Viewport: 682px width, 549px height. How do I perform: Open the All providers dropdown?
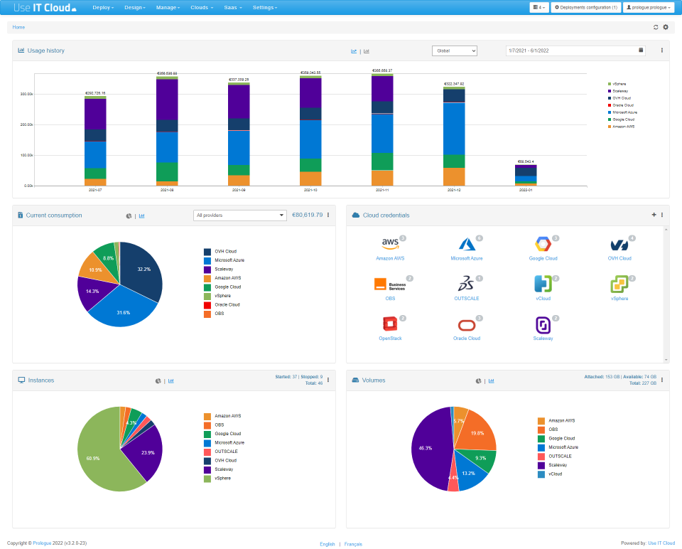240,215
